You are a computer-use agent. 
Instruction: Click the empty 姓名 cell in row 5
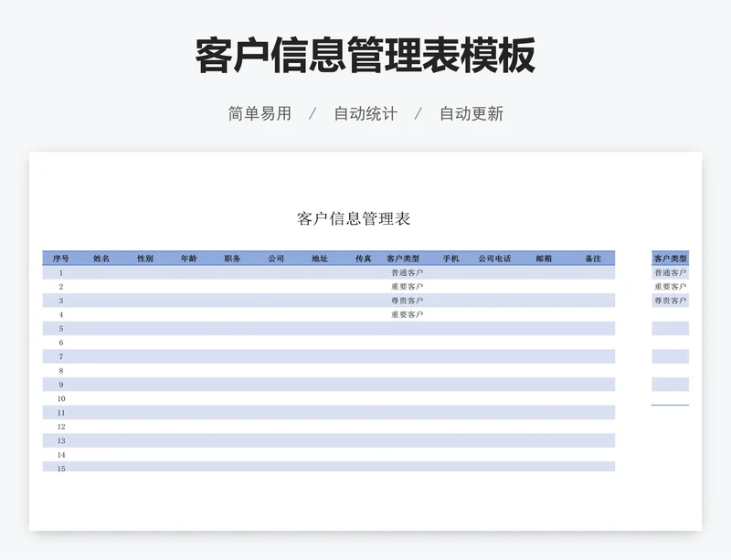[x=101, y=329]
